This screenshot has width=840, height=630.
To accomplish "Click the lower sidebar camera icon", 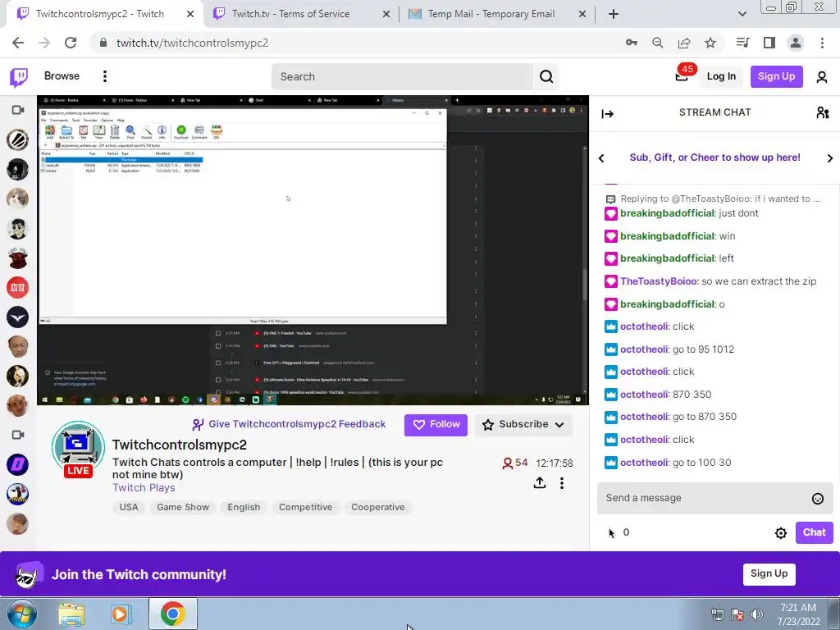I will click(x=18, y=435).
